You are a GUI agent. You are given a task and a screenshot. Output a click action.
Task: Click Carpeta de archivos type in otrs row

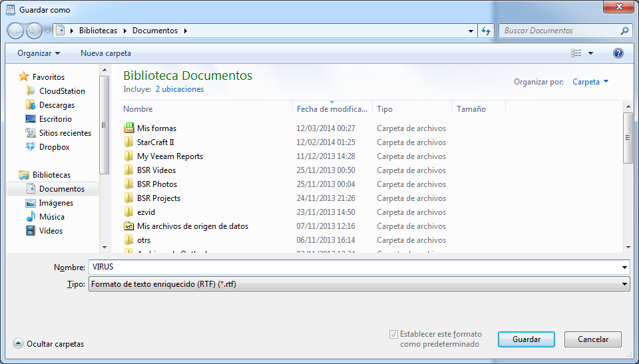411,240
